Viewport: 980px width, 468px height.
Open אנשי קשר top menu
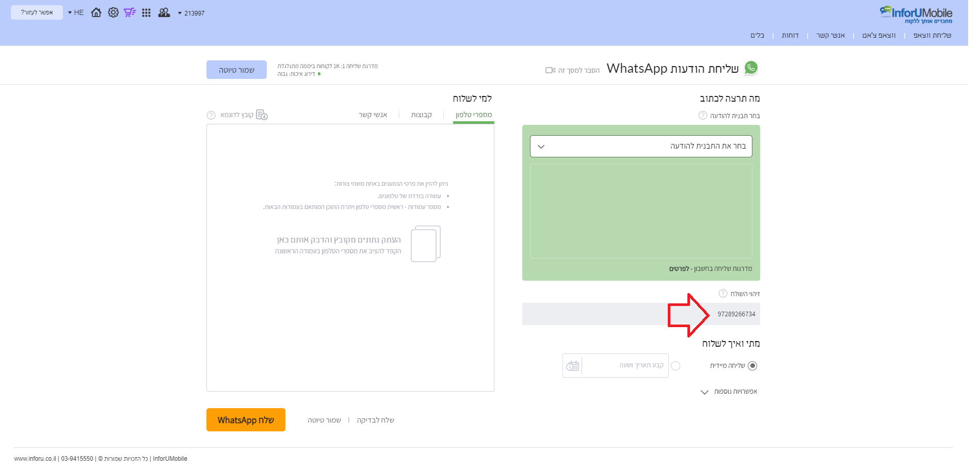[x=830, y=35]
